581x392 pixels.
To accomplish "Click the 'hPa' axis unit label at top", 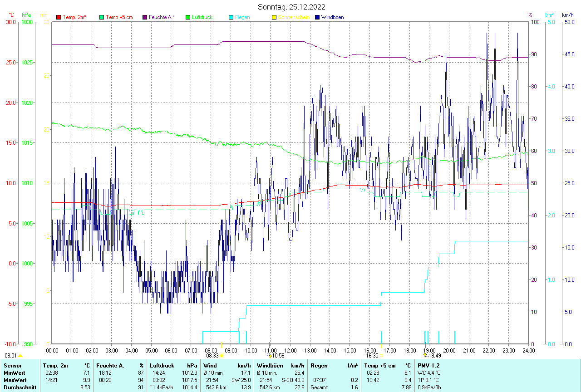I will point(25,15).
